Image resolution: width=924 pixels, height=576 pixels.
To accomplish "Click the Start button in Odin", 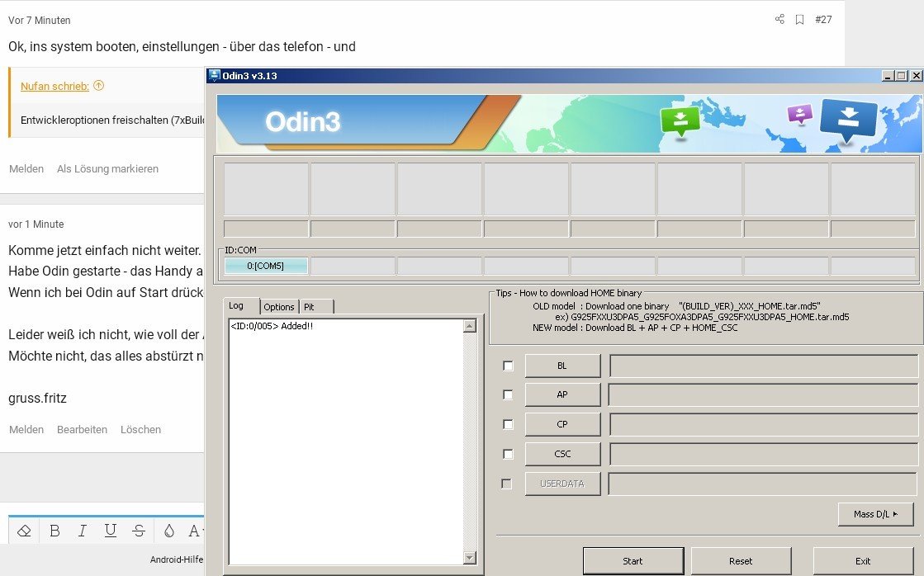I will point(633,560).
